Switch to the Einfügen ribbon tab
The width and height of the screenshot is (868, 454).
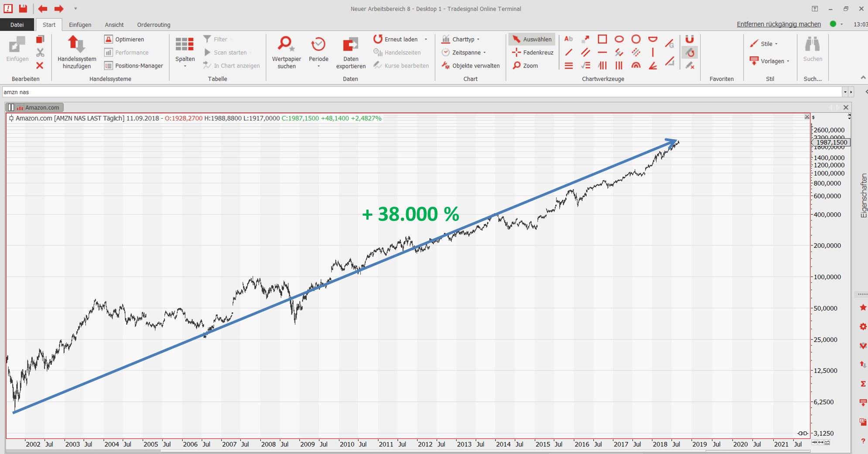pyautogui.click(x=80, y=25)
